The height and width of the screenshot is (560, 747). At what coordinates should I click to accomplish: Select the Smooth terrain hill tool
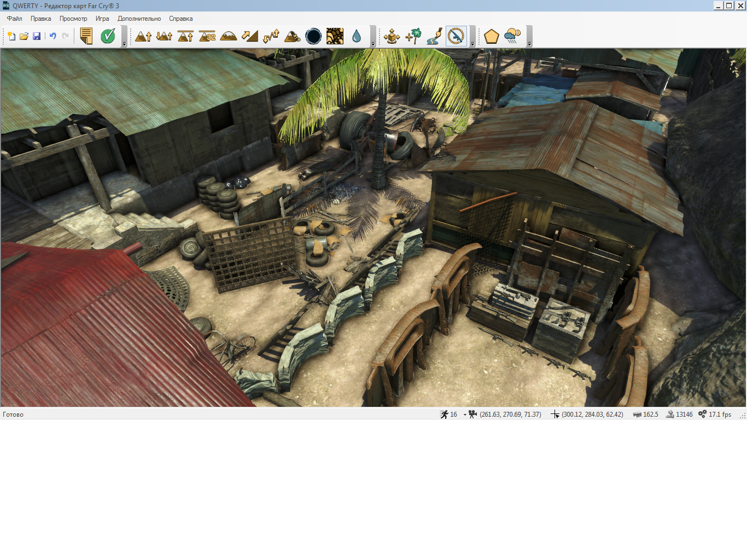pyautogui.click(x=229, y=36)
